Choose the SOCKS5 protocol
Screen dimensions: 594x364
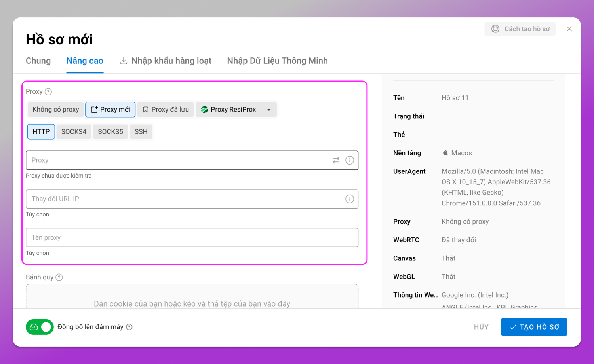(110, 132)
